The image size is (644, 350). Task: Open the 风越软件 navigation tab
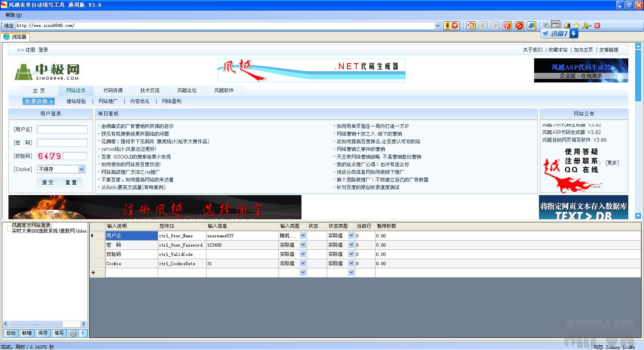pyautogui.click(x=224, y=91)
